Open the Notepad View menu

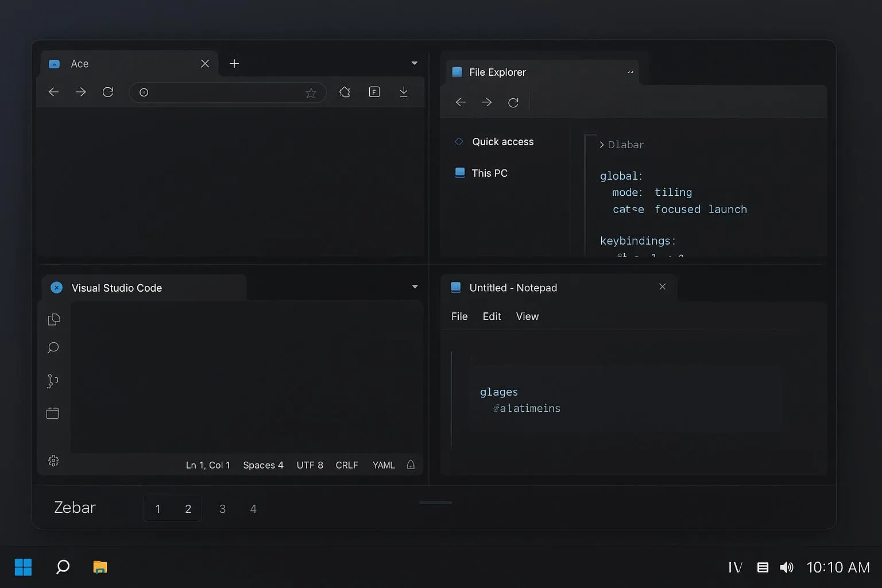click(527, 316)
